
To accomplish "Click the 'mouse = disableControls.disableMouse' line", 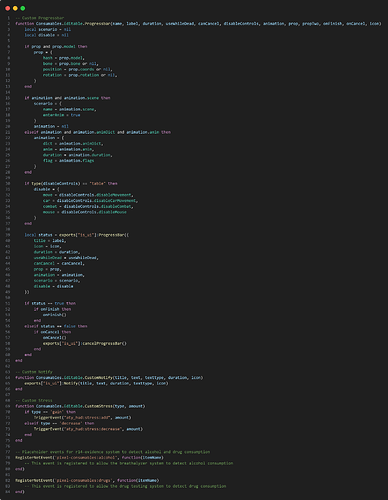I will (x=85, y=212).
